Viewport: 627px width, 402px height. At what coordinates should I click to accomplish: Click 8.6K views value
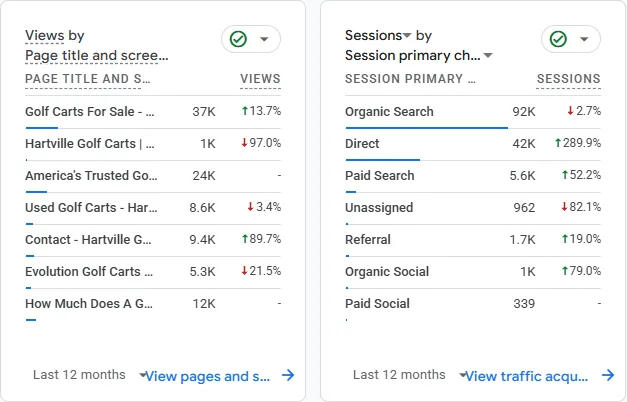point(202,208)
